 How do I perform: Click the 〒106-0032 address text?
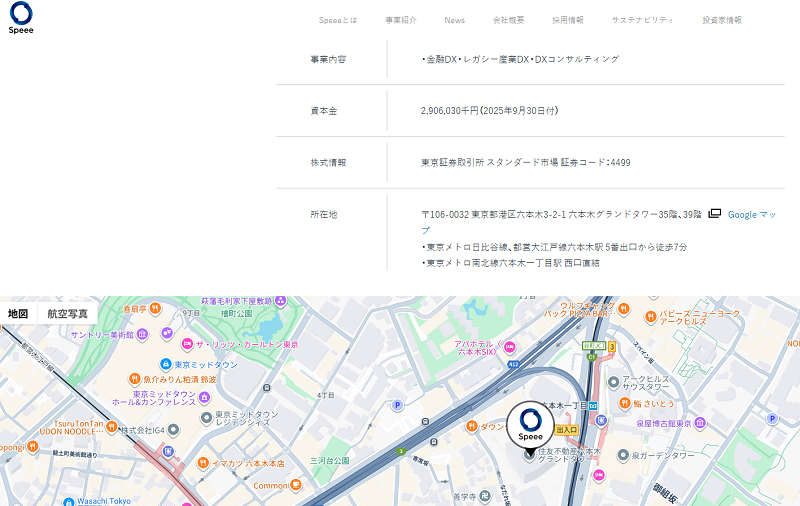[561, 215]
